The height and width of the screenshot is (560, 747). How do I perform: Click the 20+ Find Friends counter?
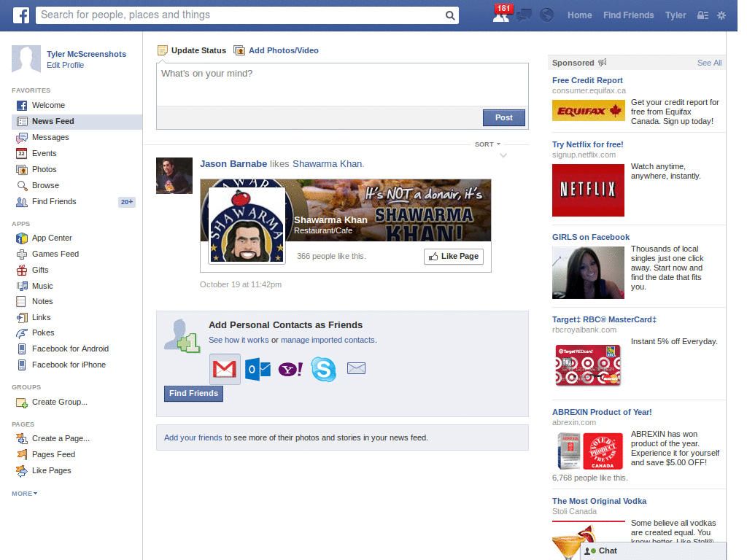pos(127,202)
